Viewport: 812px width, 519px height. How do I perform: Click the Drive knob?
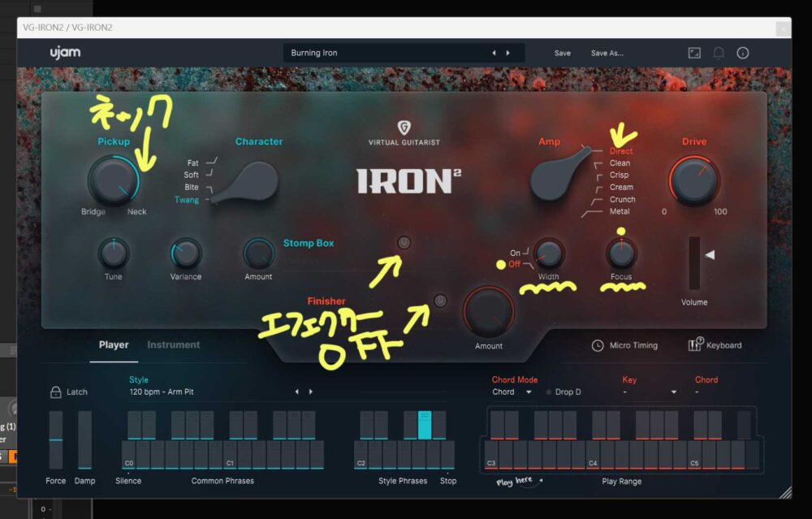694,180
